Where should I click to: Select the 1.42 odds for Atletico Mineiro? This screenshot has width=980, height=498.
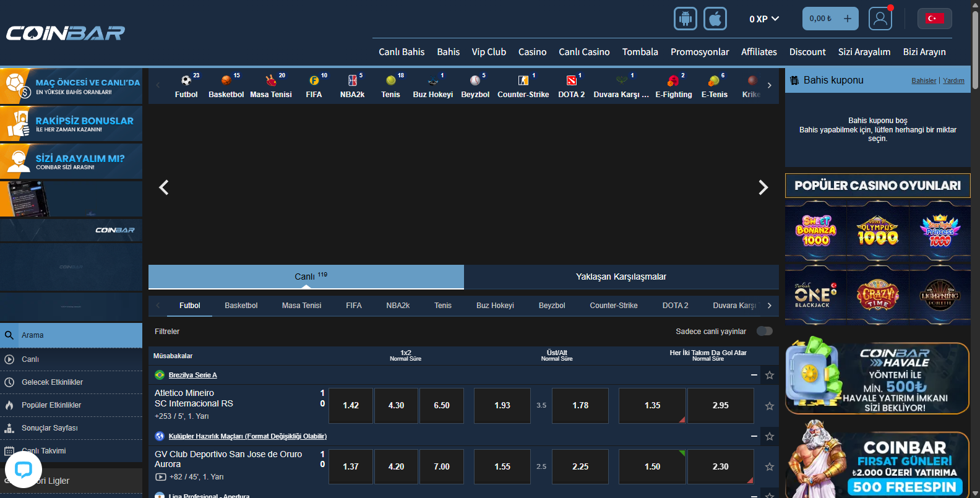coord(351,406)
